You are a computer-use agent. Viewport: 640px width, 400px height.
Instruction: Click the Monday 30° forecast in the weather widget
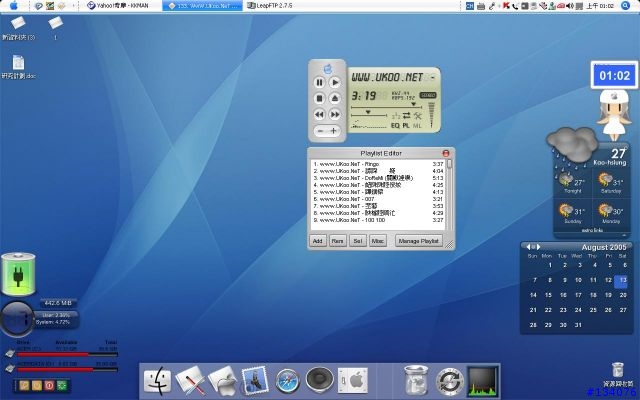[610, 213]
